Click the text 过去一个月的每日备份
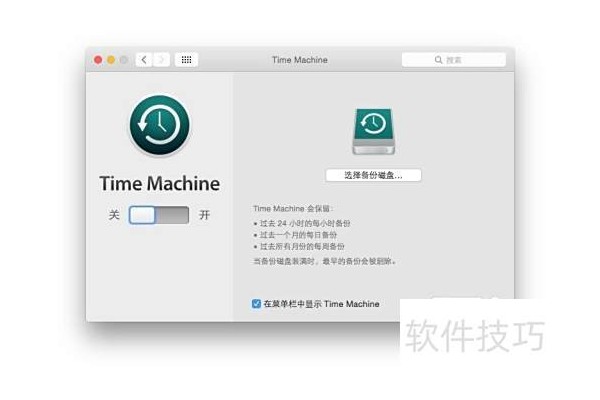Viewport: 600px width, 400px height. 298,235
